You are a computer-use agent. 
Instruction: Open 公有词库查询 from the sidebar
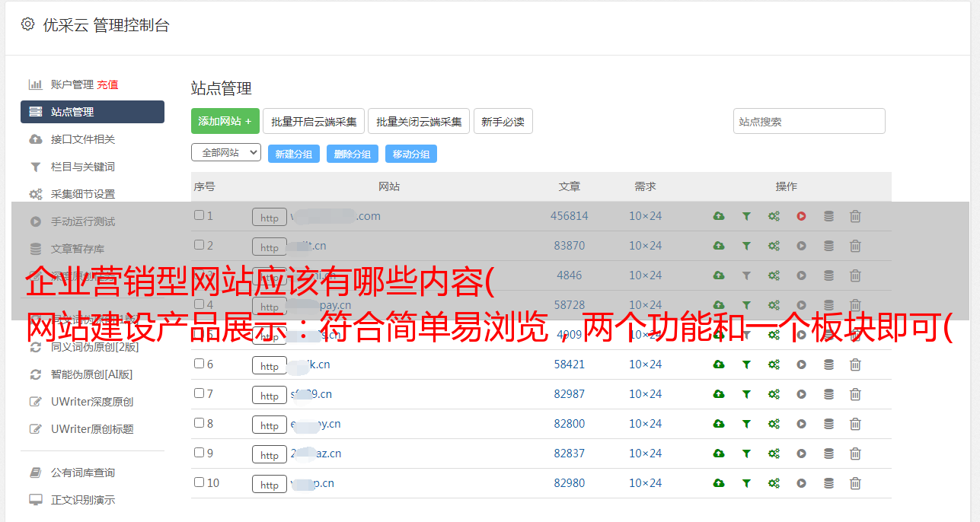pos(82,473)
